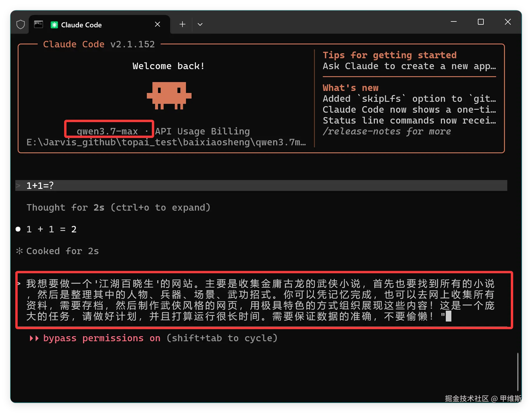
Task: Click the shield icon left of the tab
Action: pyautogui.click(x=21, y=24)
